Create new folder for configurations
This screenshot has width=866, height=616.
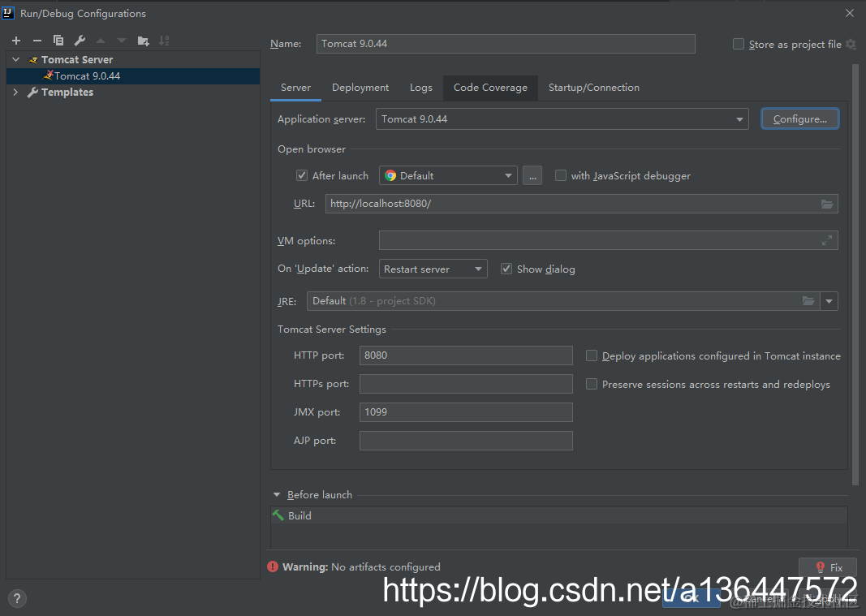(x=143, y=41)
